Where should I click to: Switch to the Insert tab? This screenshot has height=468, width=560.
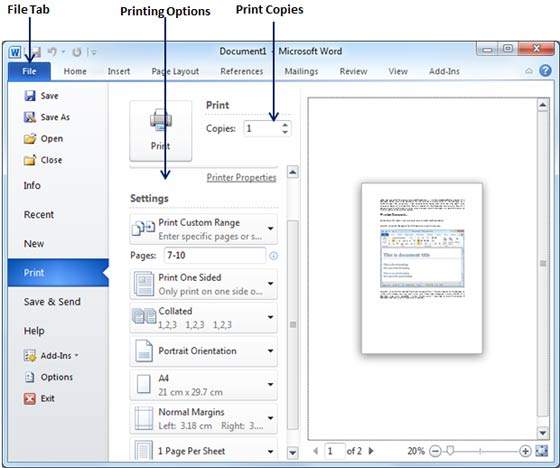119,71
